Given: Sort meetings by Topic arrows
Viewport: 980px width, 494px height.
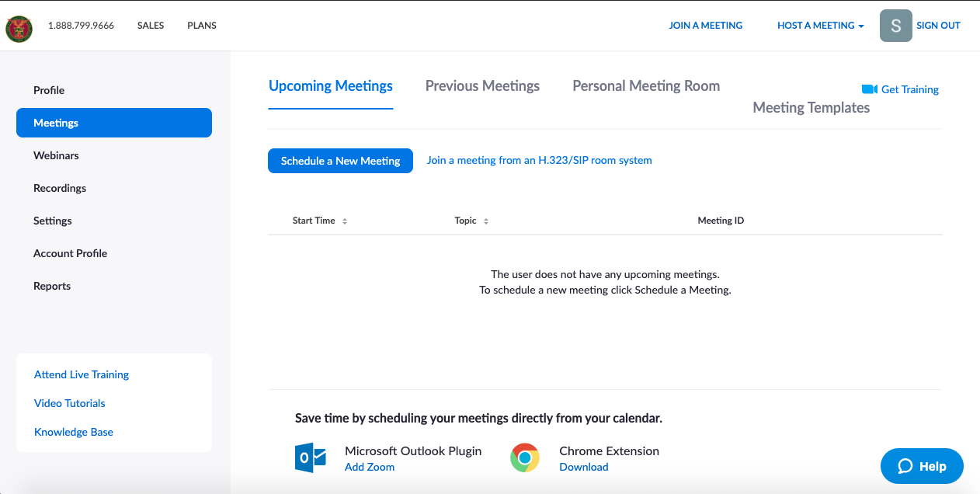Looking at the screenshot, I should pos(486,221).
